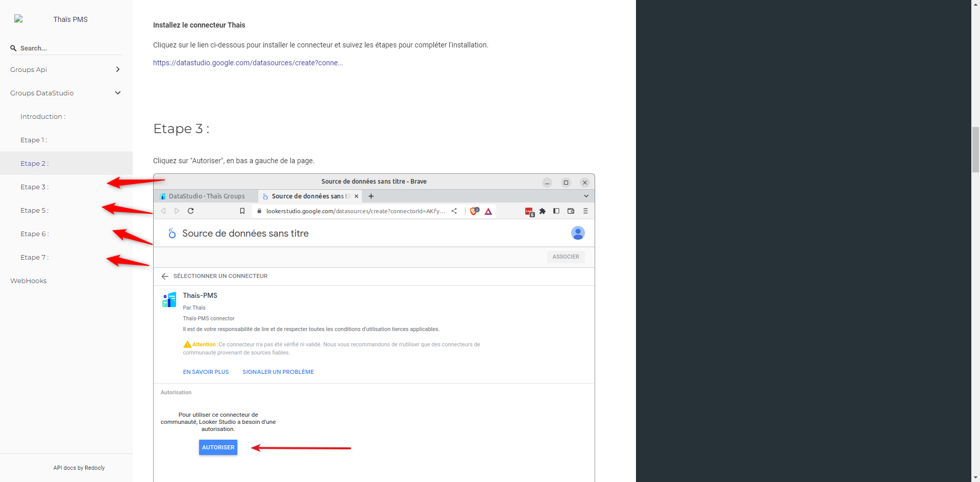The image size is (980, 482).
Task: Open the tab list dropdown chevron
Action: (586, 196)
